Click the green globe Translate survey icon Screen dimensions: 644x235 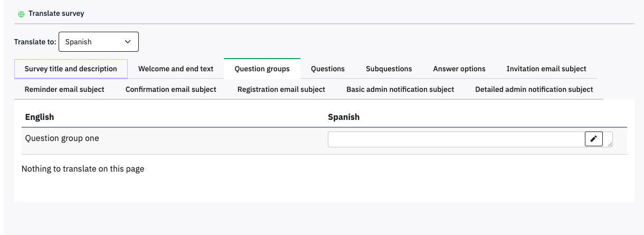[x=21, y=14]
